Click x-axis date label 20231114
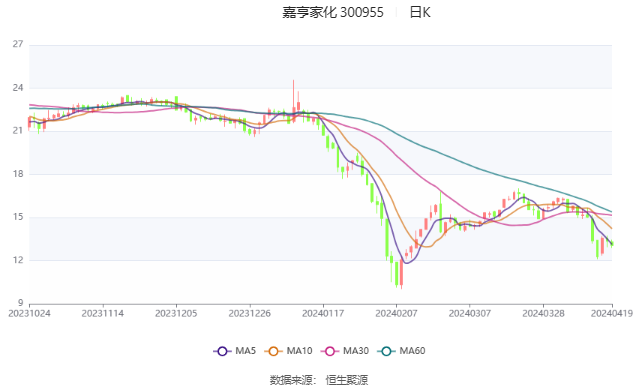637x387 pixels. tap(103, 313)
